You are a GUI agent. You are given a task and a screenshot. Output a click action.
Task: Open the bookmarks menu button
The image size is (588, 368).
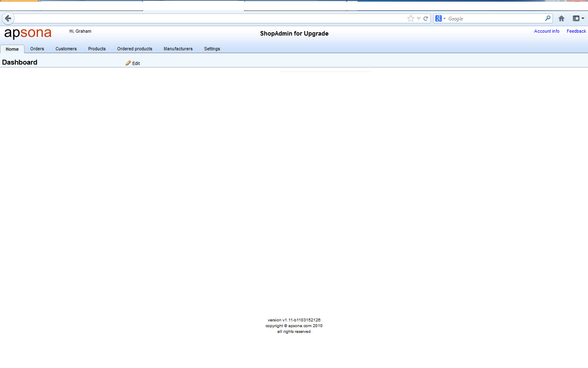578,18
